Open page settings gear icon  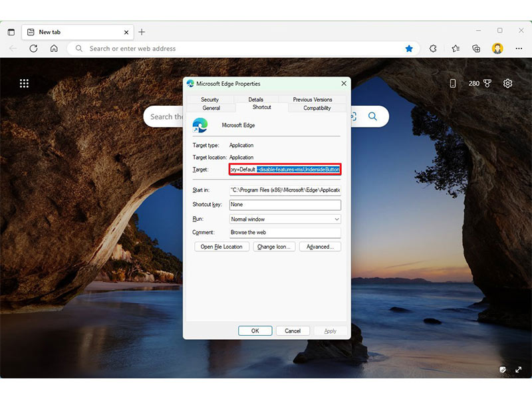coord(507,84)
